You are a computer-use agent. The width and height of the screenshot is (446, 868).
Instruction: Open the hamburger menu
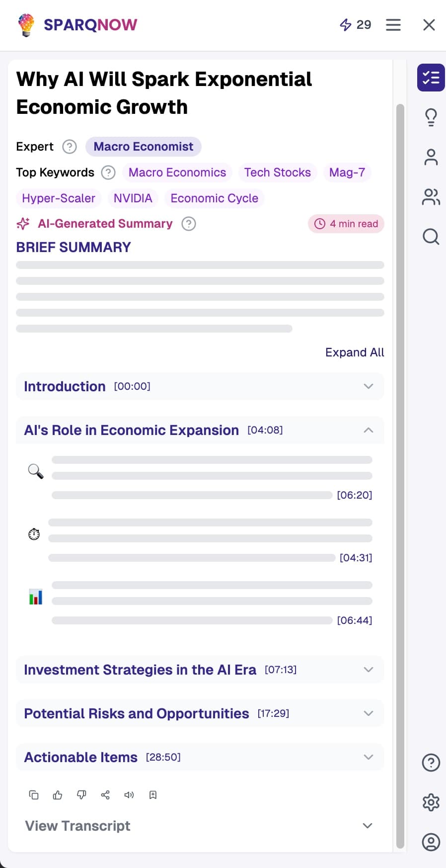point(393,25)
